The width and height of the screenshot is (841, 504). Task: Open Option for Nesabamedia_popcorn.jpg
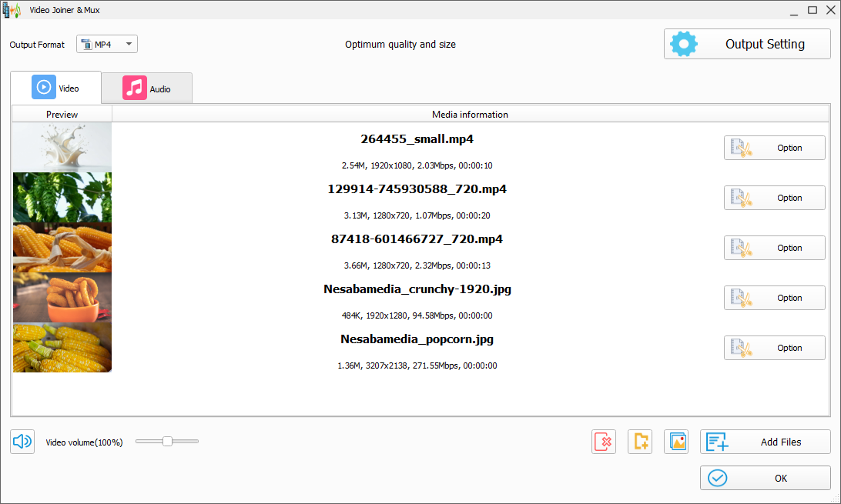774,348
